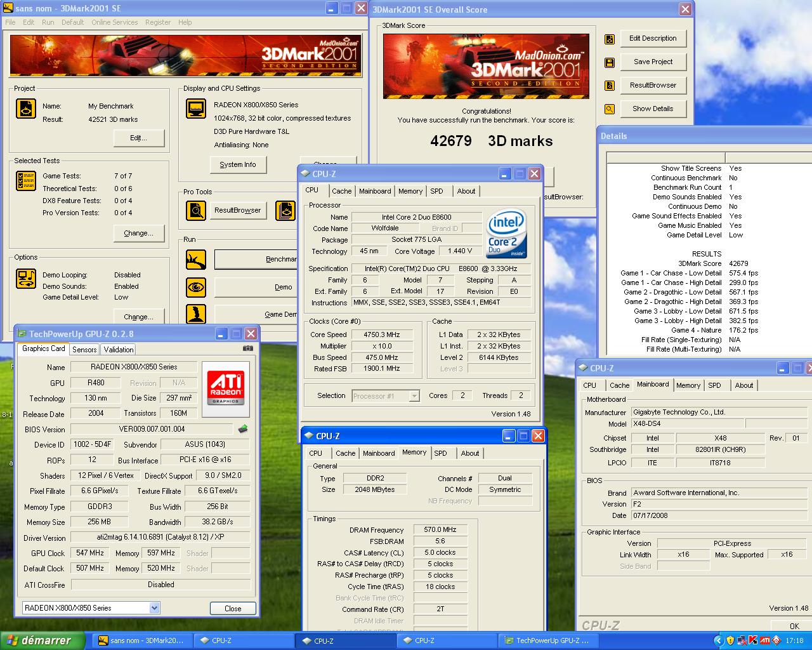Open About tab in CPU-Z memory window
This screenshot has height=650, width=812.
coord(470,453)
